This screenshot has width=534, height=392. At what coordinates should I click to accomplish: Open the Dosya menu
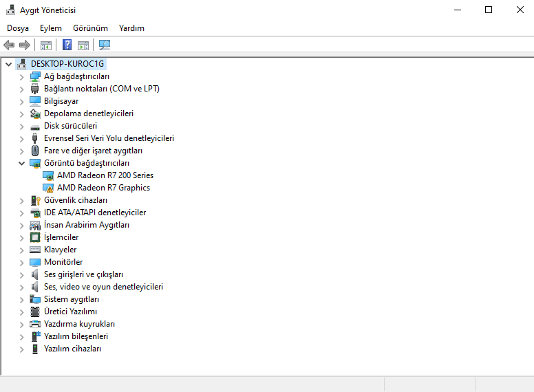(x=18, y=28)
